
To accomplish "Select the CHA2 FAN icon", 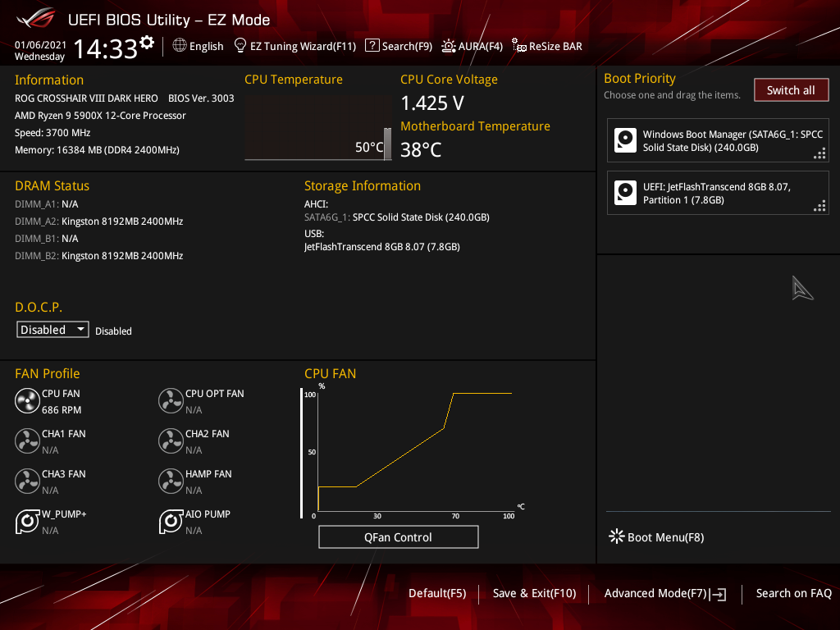I will point(171,441).
